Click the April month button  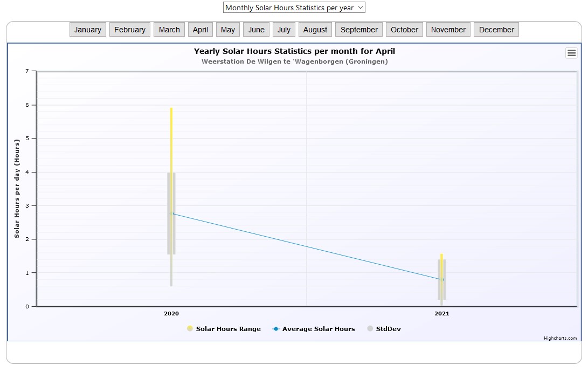[200, 30]
